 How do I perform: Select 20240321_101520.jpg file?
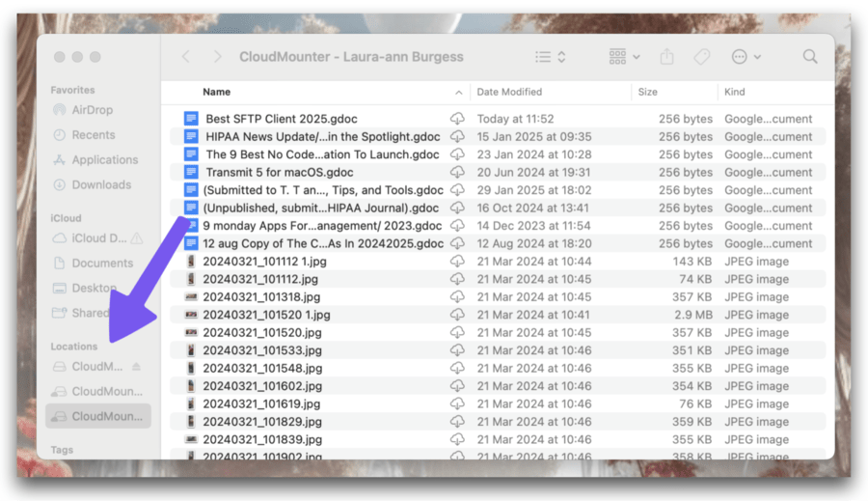(x=261, y=332)
